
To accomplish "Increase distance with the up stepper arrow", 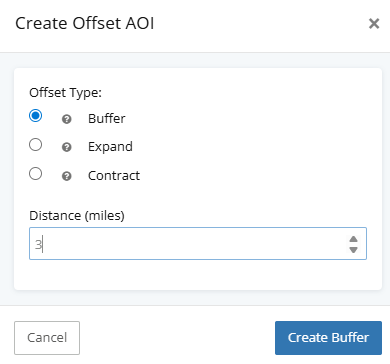I will coord(353,239).
